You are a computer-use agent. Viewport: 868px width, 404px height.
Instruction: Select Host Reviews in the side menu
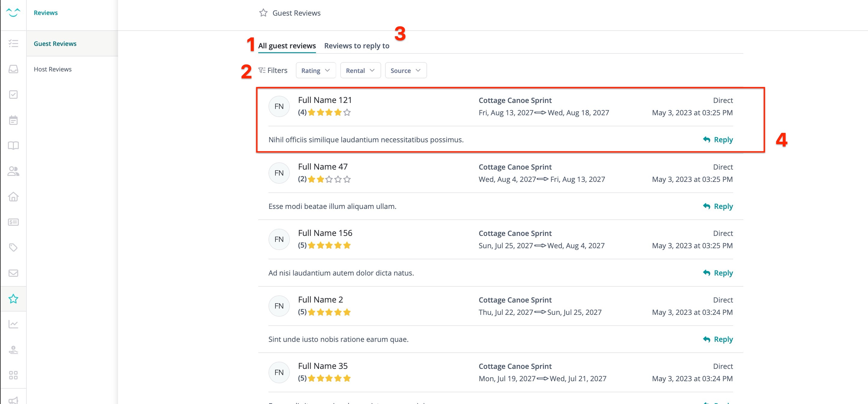click(x=52, y=69)
